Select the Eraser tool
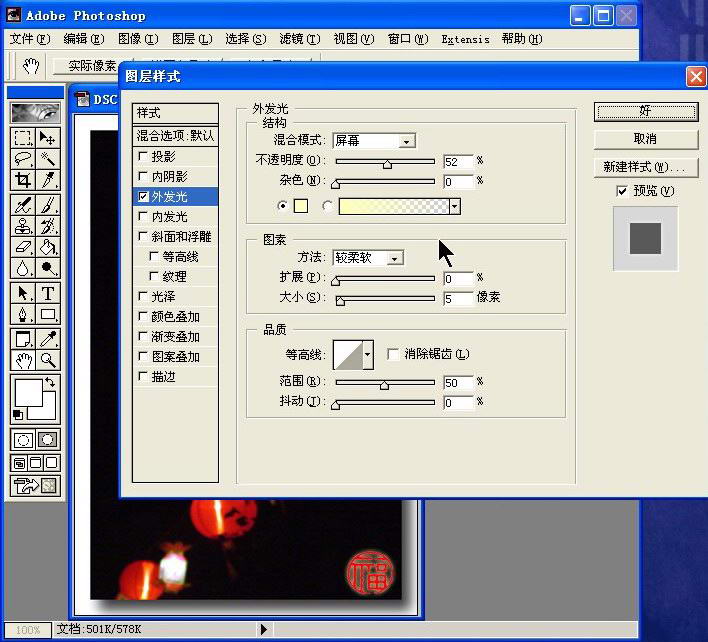Screen dimensions: 708x642 (23, 247)
